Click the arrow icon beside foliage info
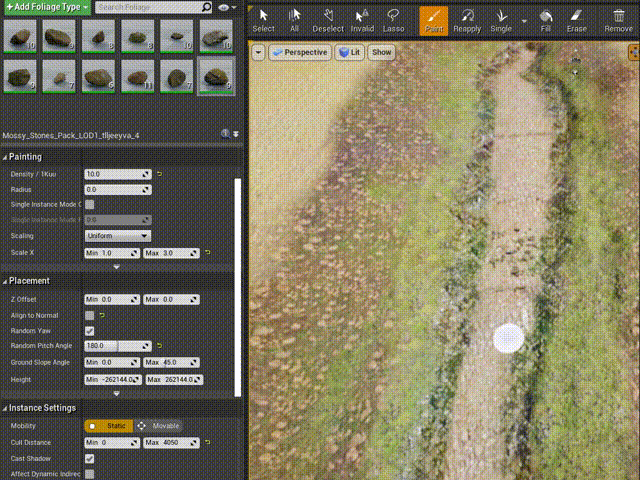 [236, 134]
